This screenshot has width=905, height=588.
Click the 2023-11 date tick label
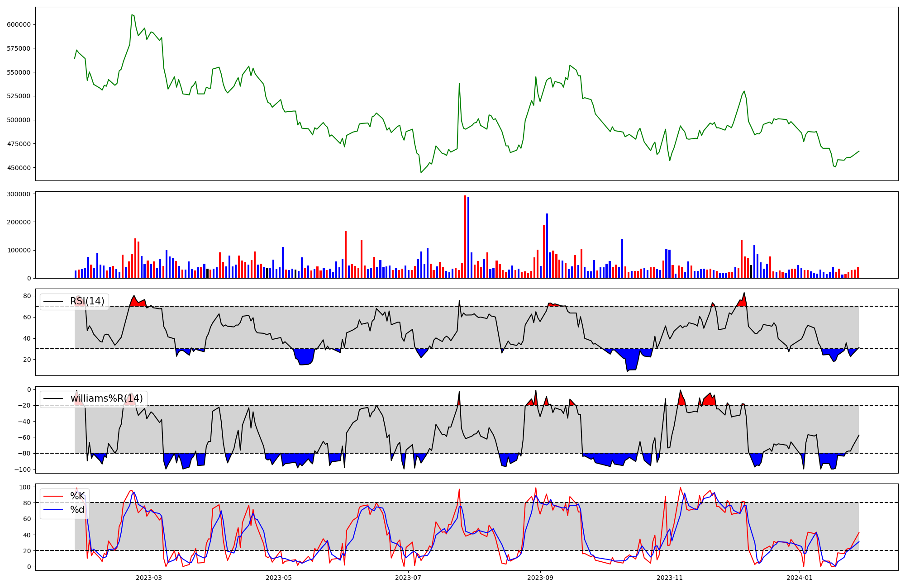point(670,578)
